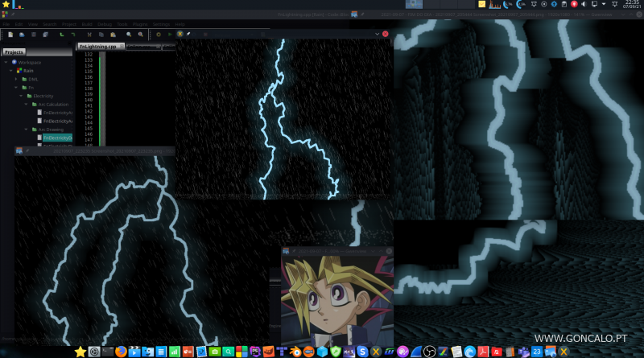Open Firefox from the bottom dock
This screenshot has height=358, width=644.
[x=121, y=352]
